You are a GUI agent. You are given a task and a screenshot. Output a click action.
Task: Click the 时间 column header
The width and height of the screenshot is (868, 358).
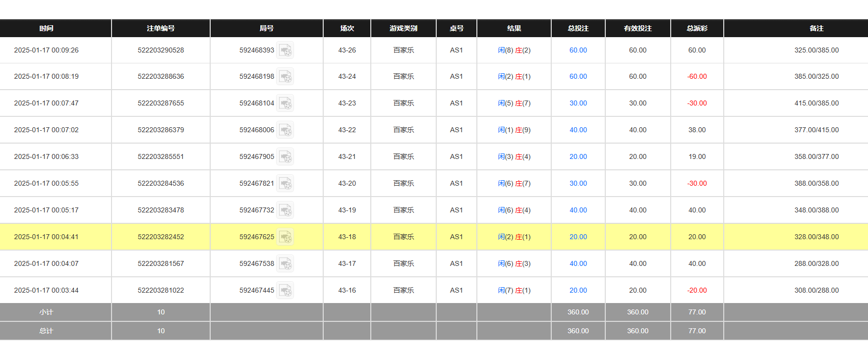pyautogui.click(x=46, y=29)
